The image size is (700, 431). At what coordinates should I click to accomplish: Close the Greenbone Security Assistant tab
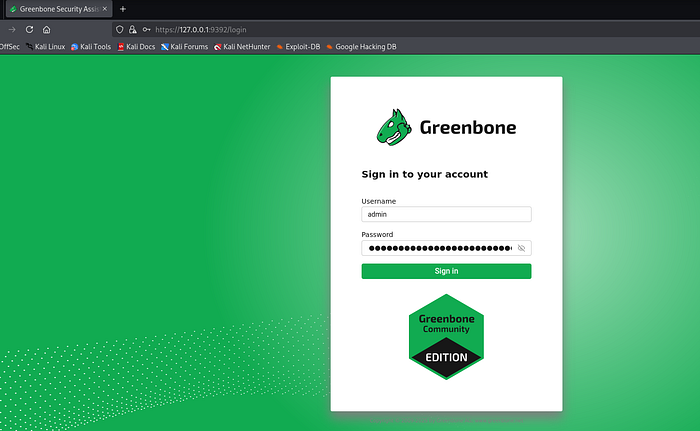(x=105, y=9)
